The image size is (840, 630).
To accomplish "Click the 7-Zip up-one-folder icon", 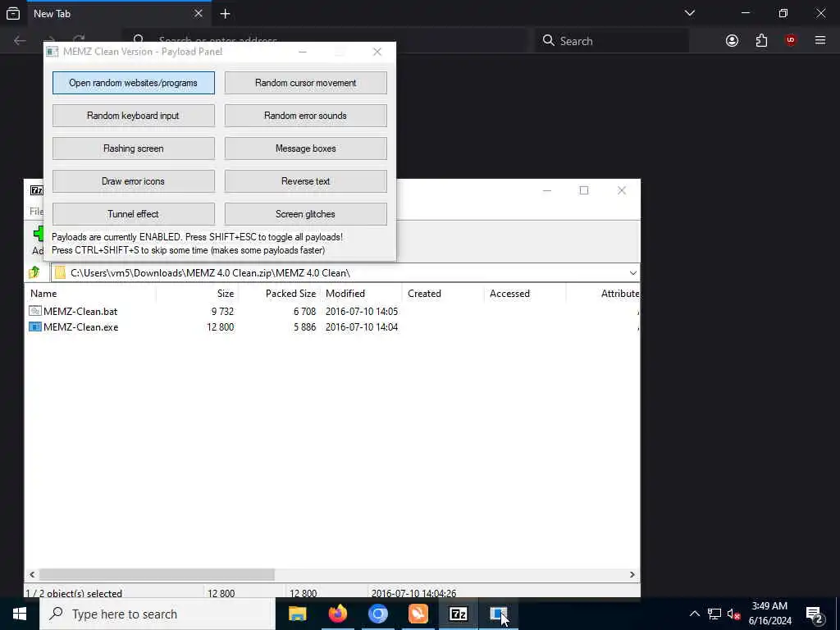I will click(x=34, y=272).
